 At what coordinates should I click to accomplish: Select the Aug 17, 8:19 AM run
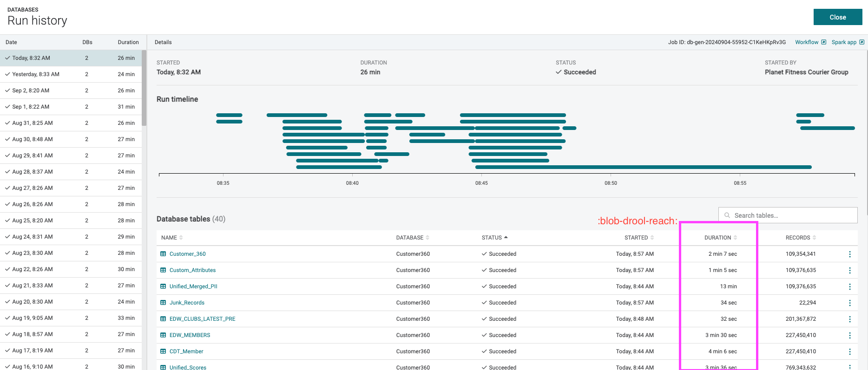click(71, 351)
